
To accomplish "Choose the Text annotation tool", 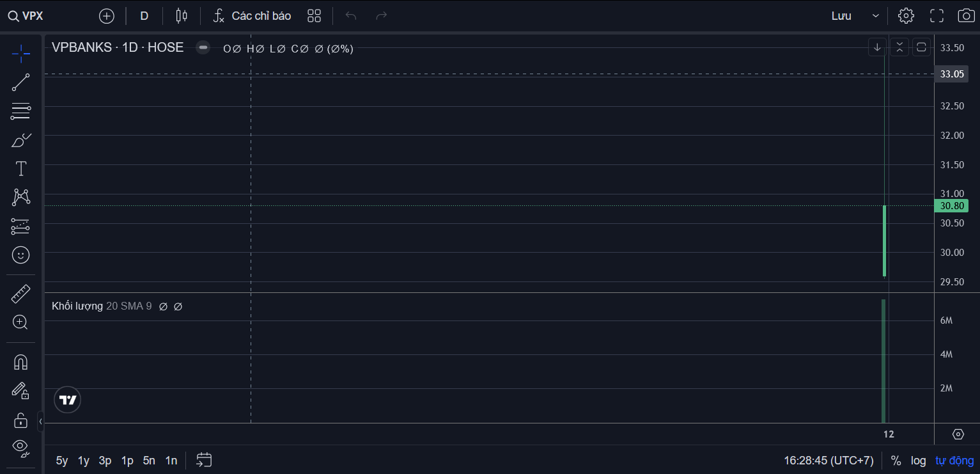I will pos(20,169).
